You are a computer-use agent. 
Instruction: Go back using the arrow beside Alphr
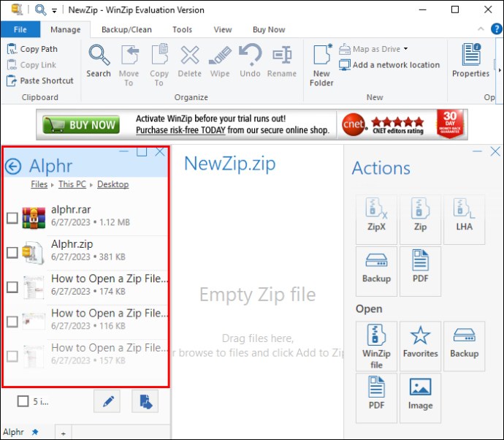(13, 167)
